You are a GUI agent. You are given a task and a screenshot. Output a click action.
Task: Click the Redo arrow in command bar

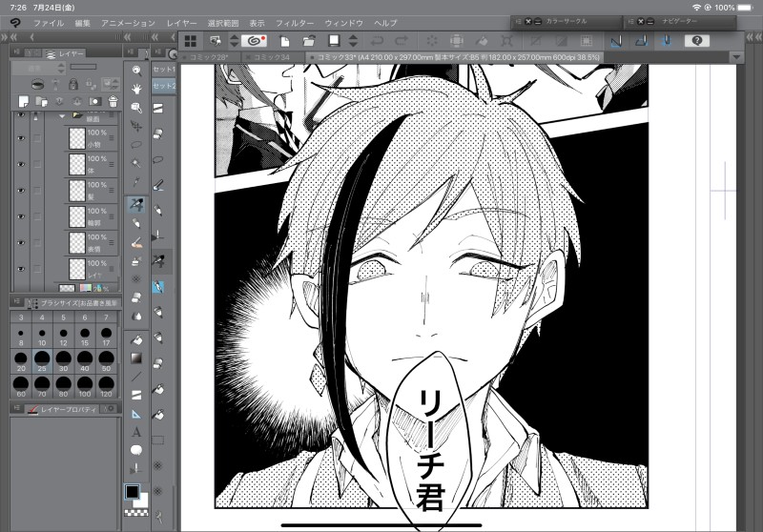click(402, 41)
